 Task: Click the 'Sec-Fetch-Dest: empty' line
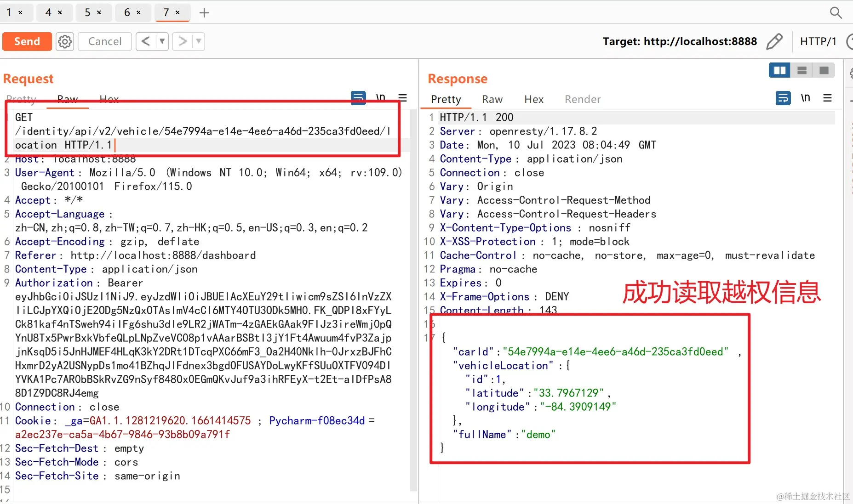[80, 448]
